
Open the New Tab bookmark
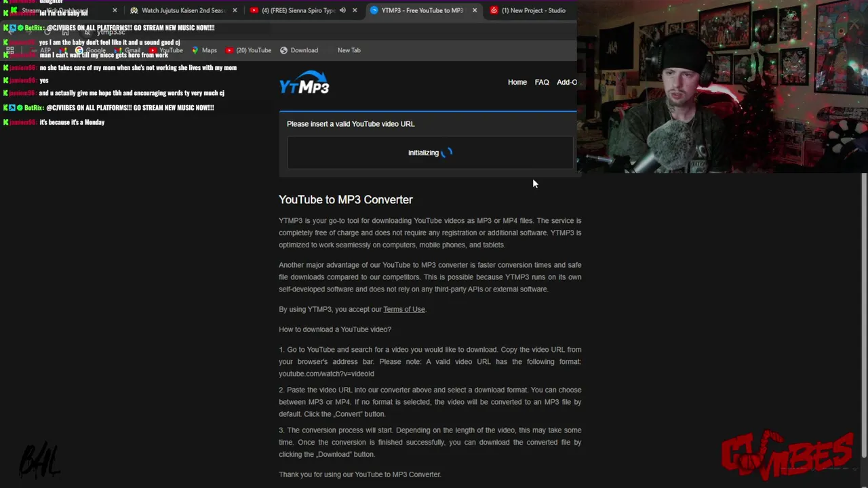pos(349,50)
